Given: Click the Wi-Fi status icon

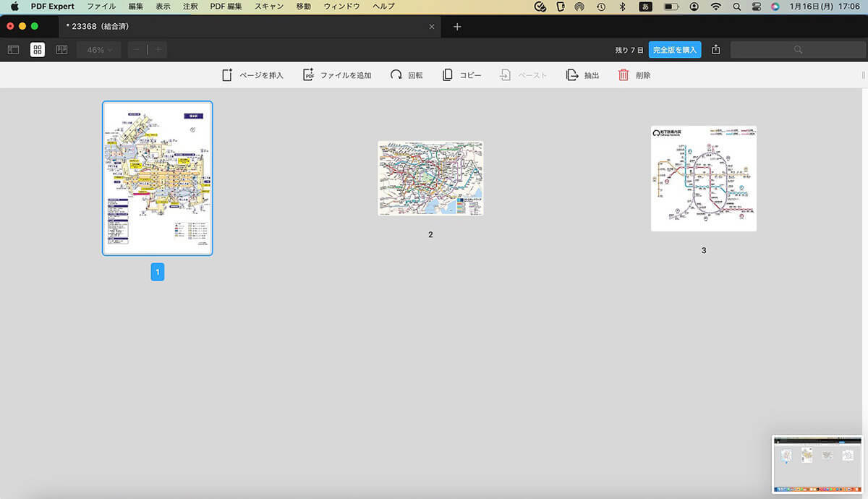Looking at the screenshot, I should tap(715, 7).
